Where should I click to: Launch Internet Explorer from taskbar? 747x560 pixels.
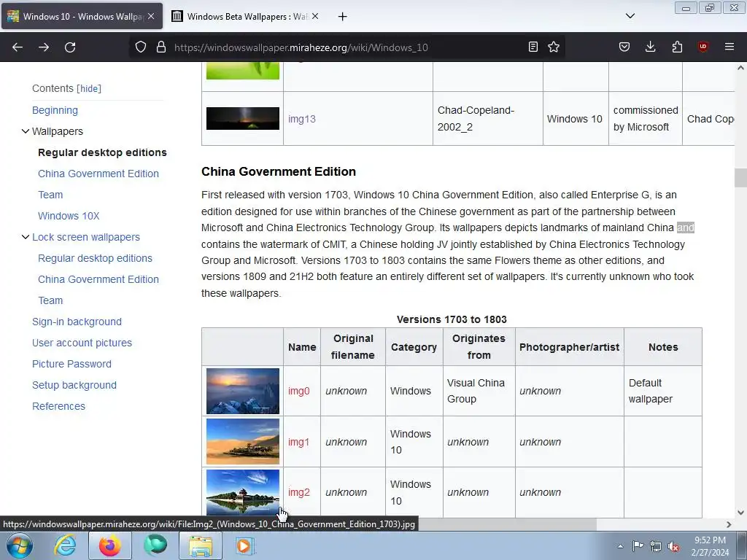point(65,545)
